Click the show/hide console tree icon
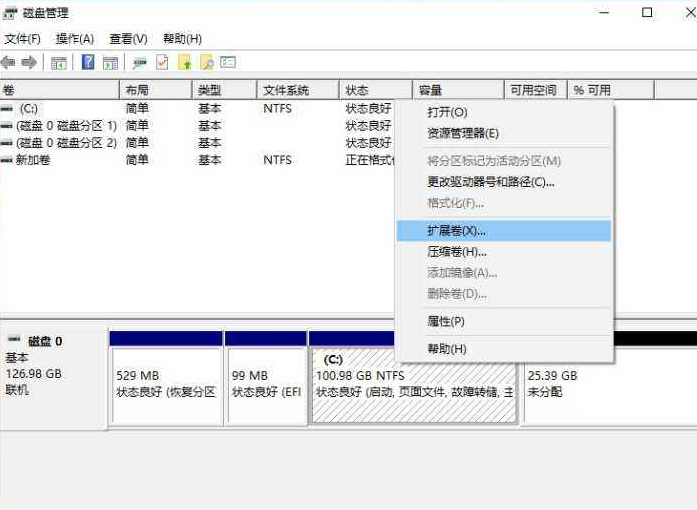 click(x=59, y=63)
